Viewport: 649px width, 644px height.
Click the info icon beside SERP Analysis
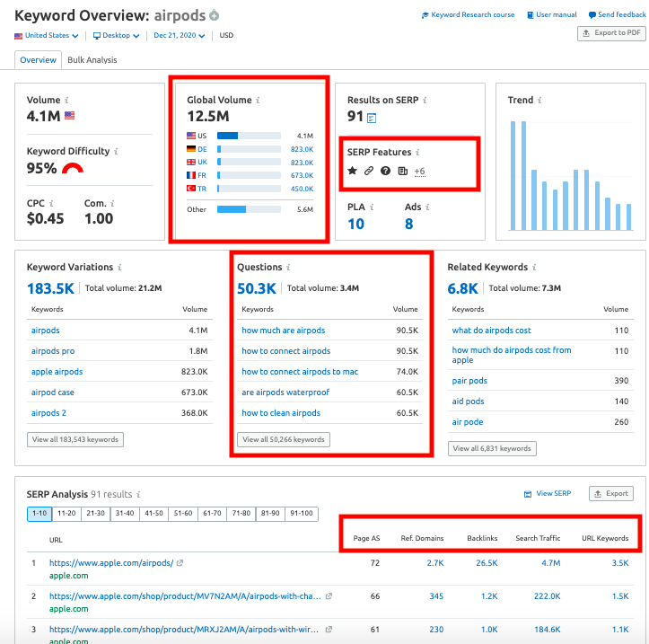(x=138, y=495)
